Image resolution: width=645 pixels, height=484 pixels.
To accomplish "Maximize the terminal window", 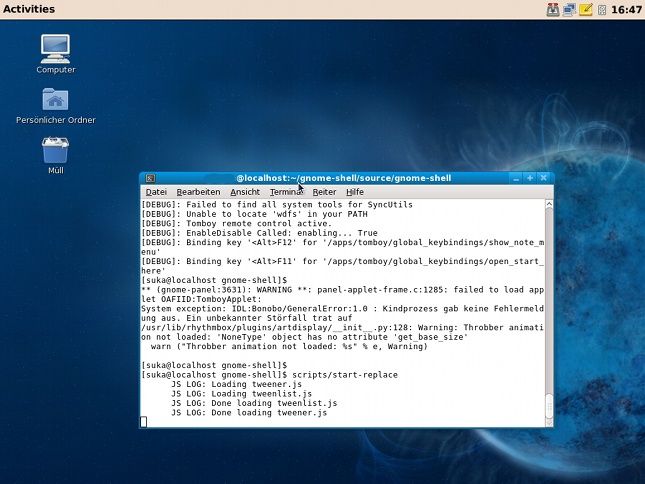I will tap(530, 178).
